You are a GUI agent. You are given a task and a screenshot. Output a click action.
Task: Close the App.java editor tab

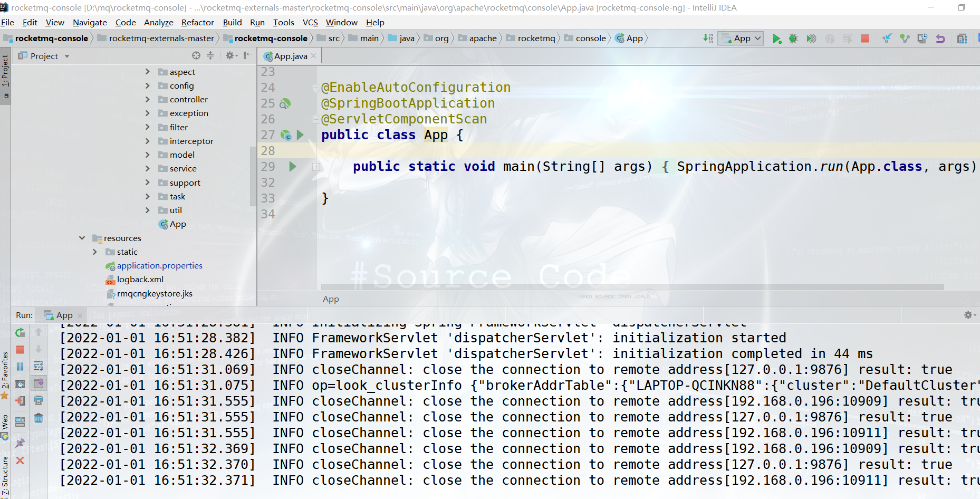pyautogui.click(x=314, y=56)
